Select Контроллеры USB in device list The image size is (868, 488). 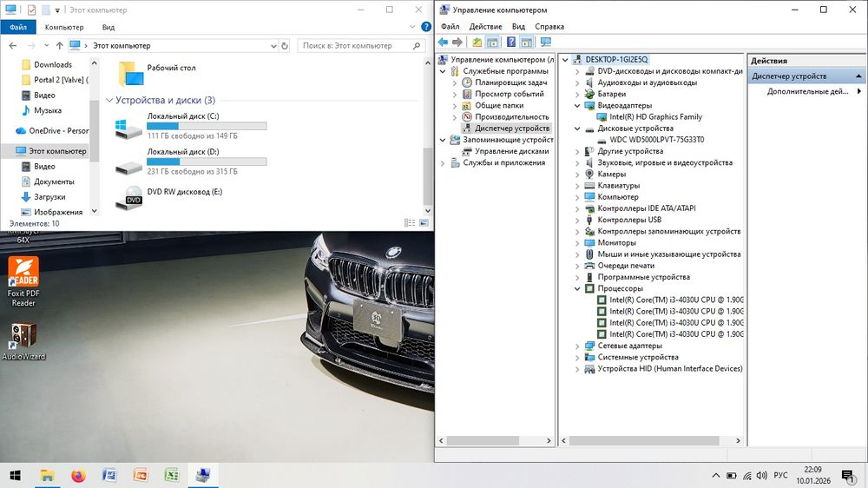(x=628, y=220)
